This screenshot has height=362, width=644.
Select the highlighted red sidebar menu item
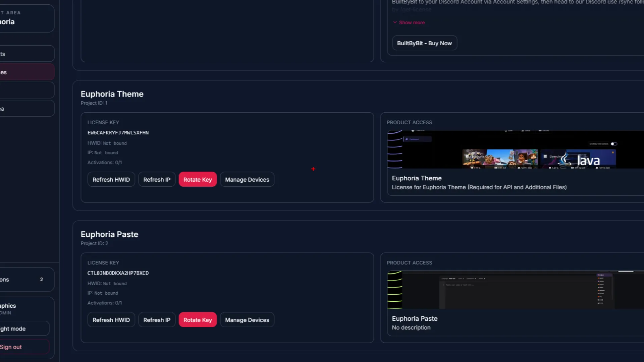coord(27,72)
